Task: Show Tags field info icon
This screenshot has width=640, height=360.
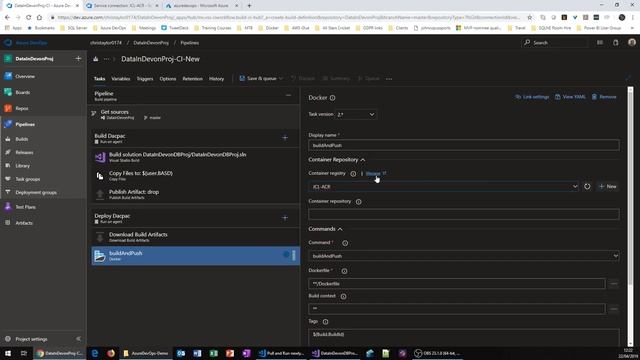Action: [325, 322]
